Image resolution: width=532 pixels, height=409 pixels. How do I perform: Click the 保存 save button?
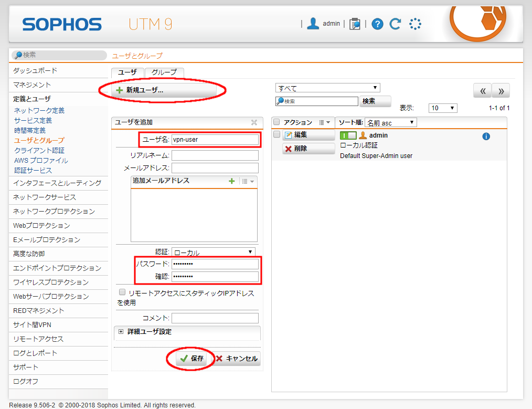click(x=191, y=359)
